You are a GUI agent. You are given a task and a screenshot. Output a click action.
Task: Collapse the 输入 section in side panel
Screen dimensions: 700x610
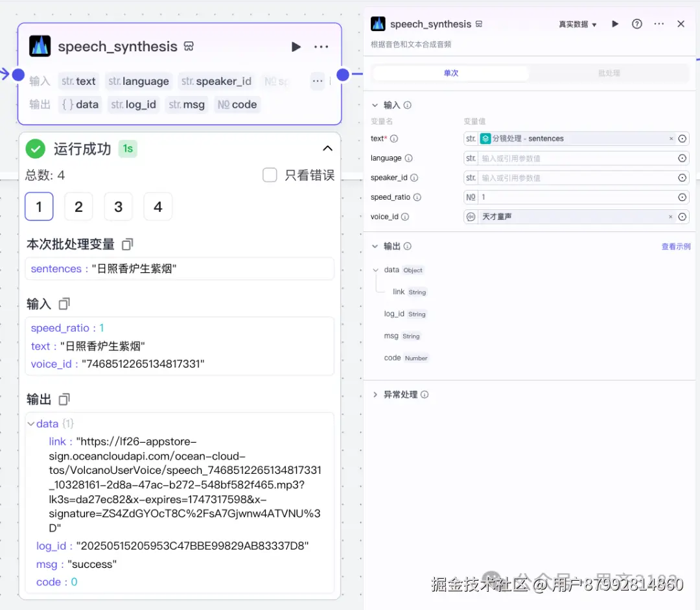point(375,105)
